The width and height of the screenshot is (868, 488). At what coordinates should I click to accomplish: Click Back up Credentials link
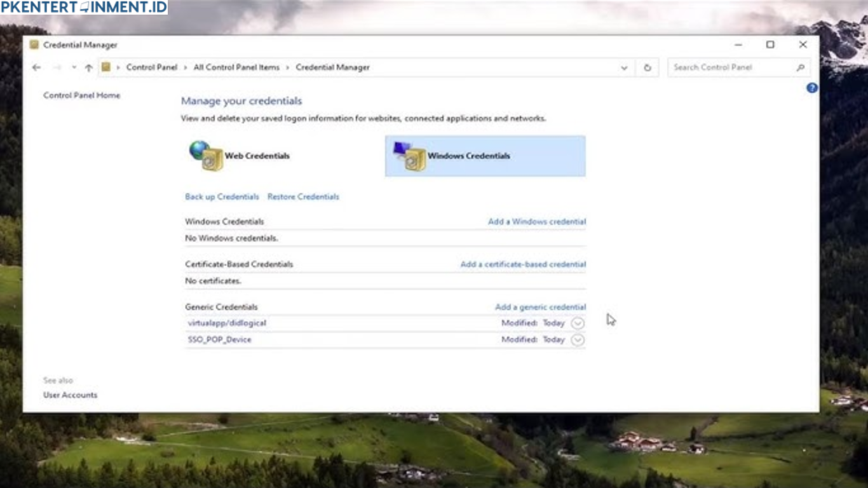click(x=222, y=197)
